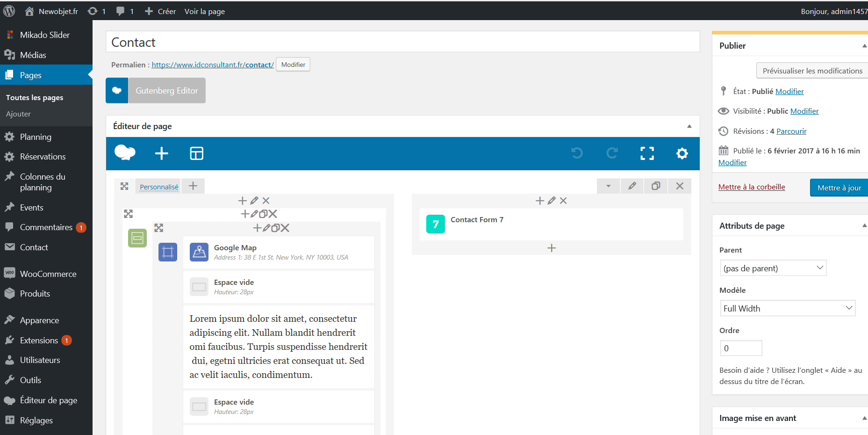Screen dimensions: 868x435
Task: Switch to Gutenberg Editor
Action: 166,91
